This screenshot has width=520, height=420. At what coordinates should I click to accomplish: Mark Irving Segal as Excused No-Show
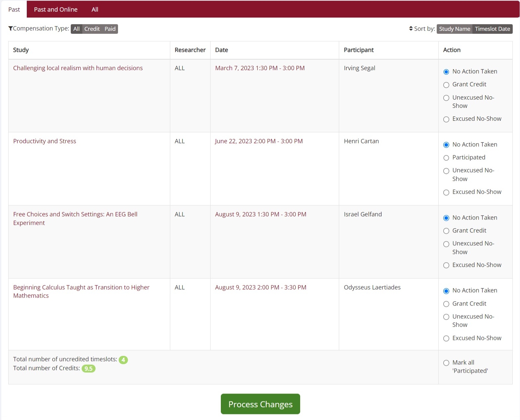[x=446, y=119]
